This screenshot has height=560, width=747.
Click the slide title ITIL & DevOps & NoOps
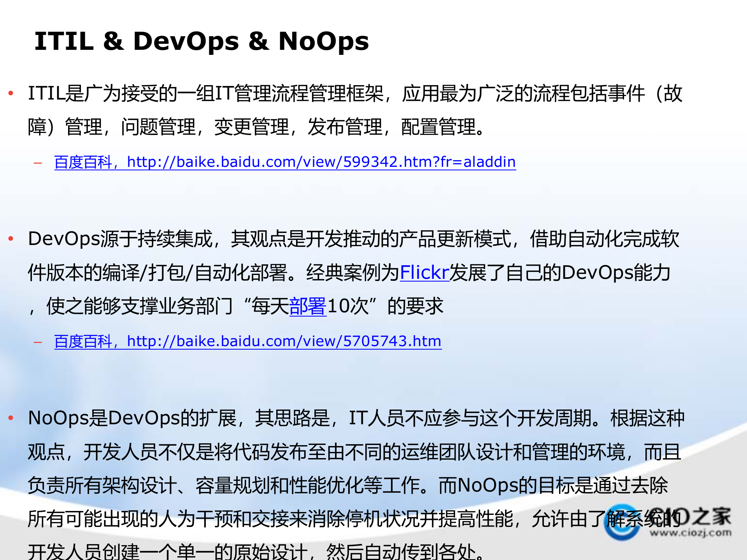tap(202, 41)
